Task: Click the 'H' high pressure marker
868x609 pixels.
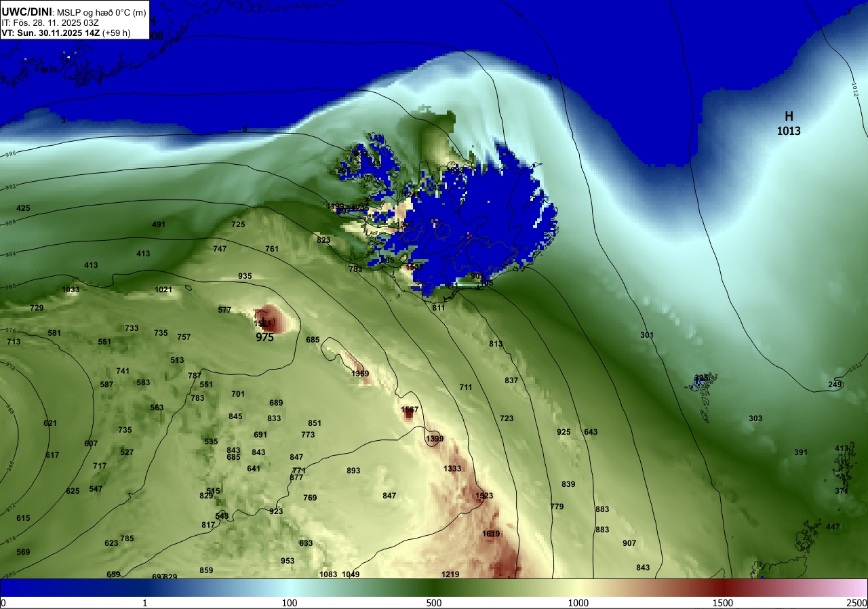Action: point(789,116)
